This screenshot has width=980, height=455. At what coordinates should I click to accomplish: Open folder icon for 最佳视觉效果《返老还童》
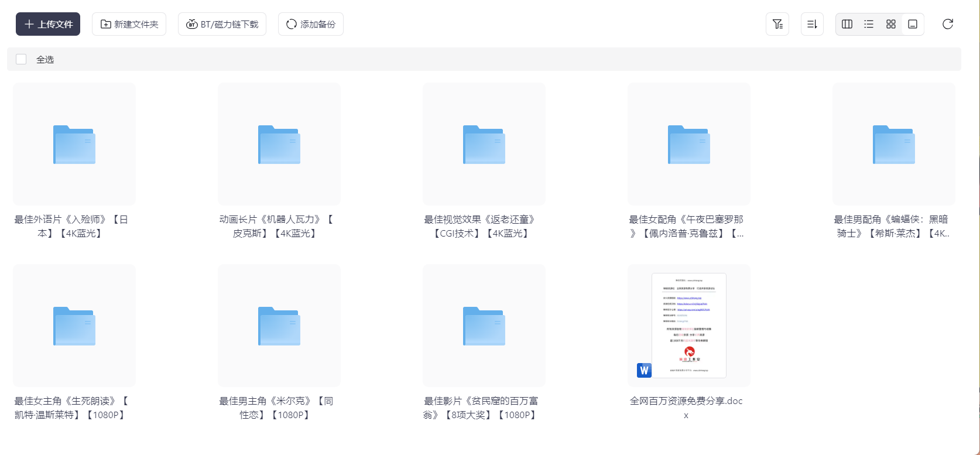pyautogui.click(x=484, y=144)
